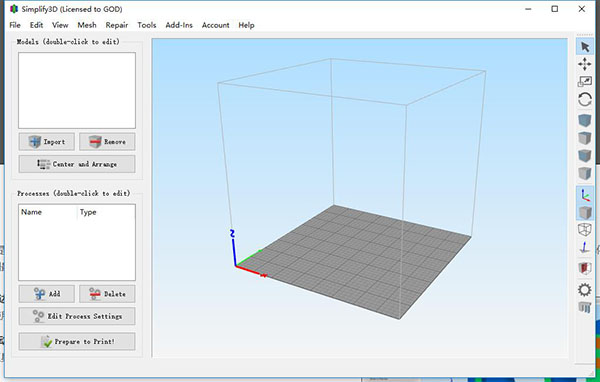This screenshot has height=382, width=600.
Task: Click the Type column header
Action: point(88,212)
